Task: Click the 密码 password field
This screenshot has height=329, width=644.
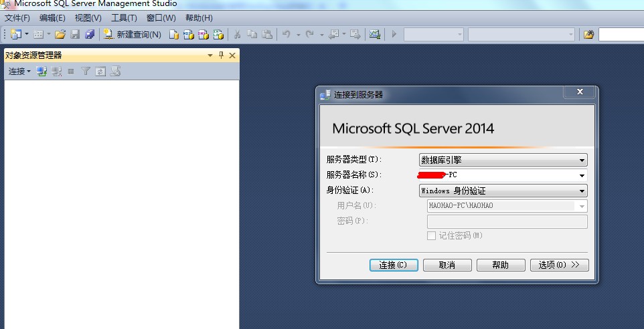Action: 507,221
